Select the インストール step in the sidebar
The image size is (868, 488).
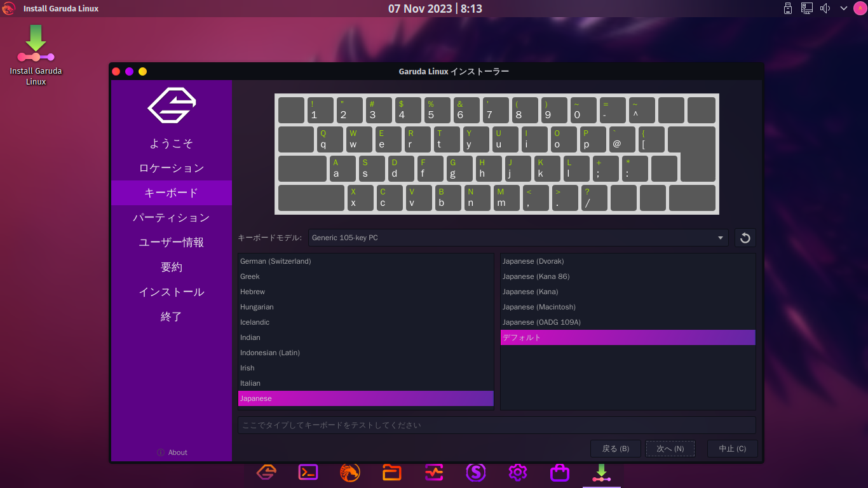pyautogui.click(x=172, y=292)
